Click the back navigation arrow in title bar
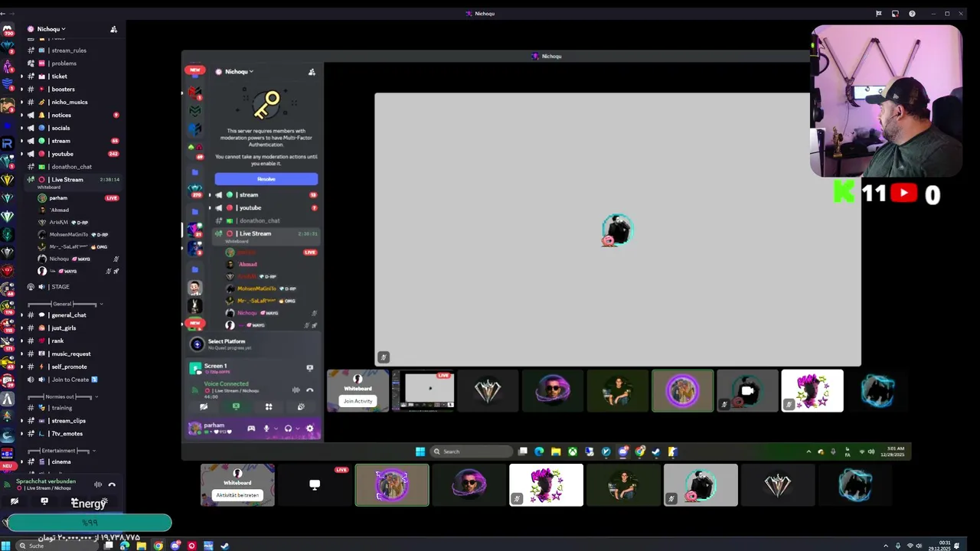This screenshot has height=551, width=980. pyautogui.click(x=3, y=14)
